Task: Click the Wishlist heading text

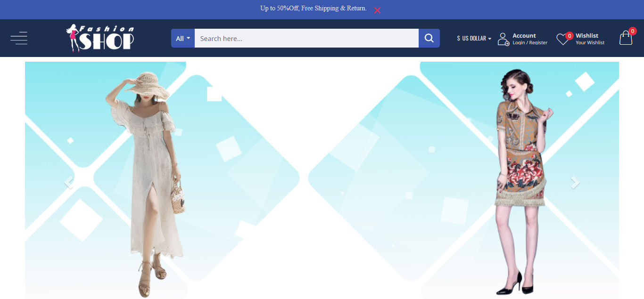Action: (x=587, y=35)
